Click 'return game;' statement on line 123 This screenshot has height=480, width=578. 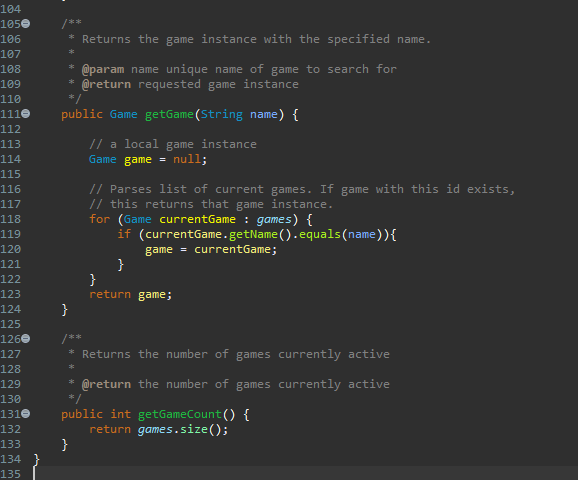point(130,295)
